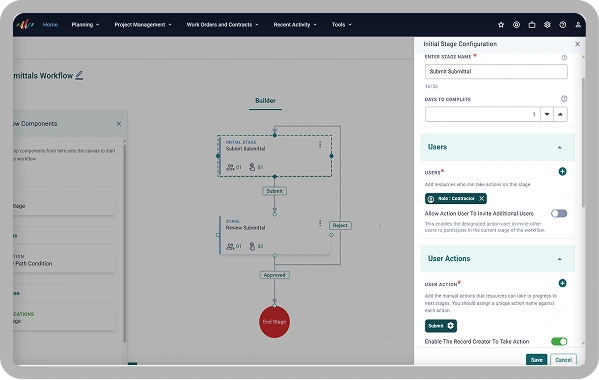Screen dimensions: 599x380
Task: Open the target icon in top navigation
Action: [x=516, y=25]
